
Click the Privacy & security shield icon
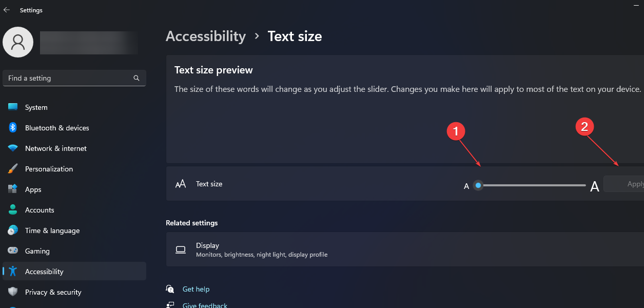pyautogui.click(x=13, y=292)
